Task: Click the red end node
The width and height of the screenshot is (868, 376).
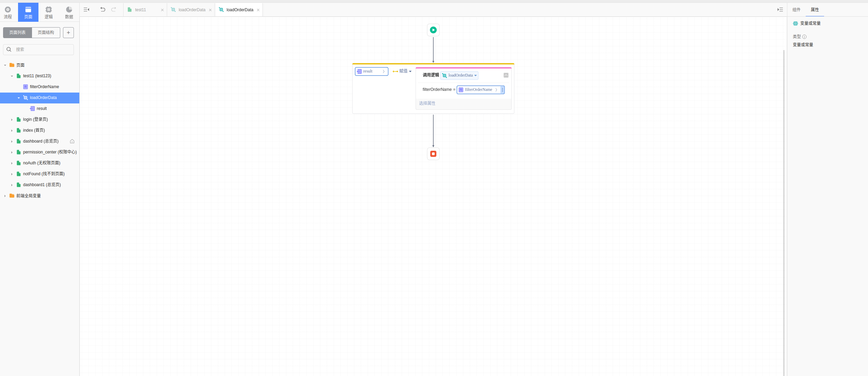Action: 433,154
